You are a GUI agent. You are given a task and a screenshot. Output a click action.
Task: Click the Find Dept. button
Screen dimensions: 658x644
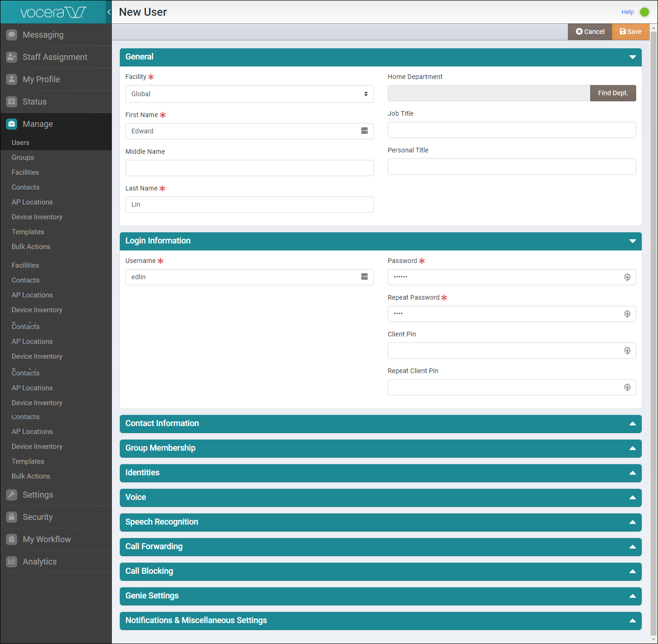(x=612, y=93)
